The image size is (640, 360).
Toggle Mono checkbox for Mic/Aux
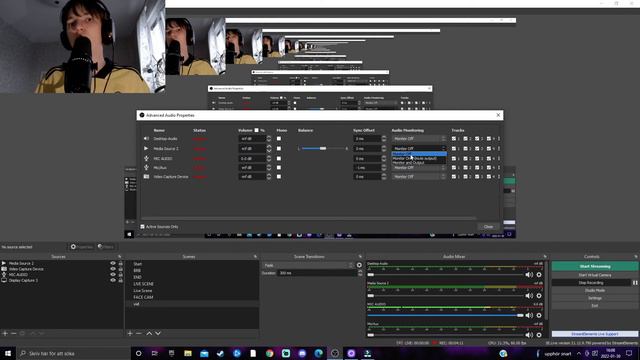click(x=279, y=167)
